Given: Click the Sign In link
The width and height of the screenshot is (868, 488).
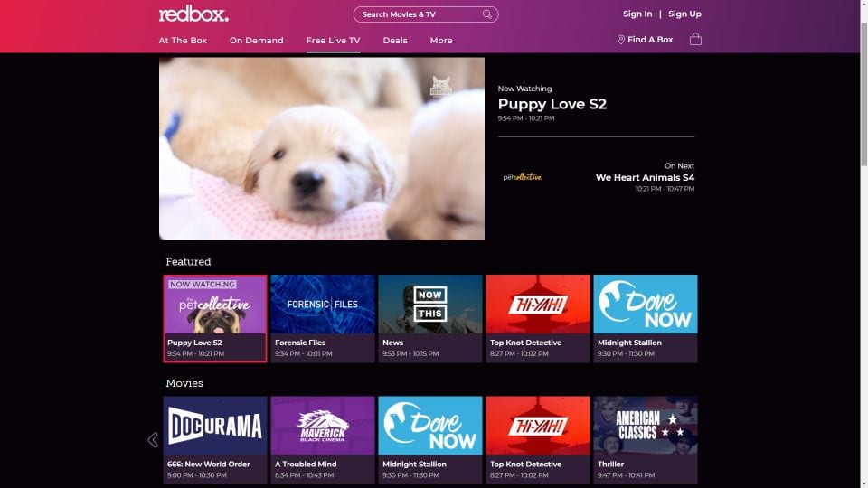Looking at the screenshot, I should point(637,14).
